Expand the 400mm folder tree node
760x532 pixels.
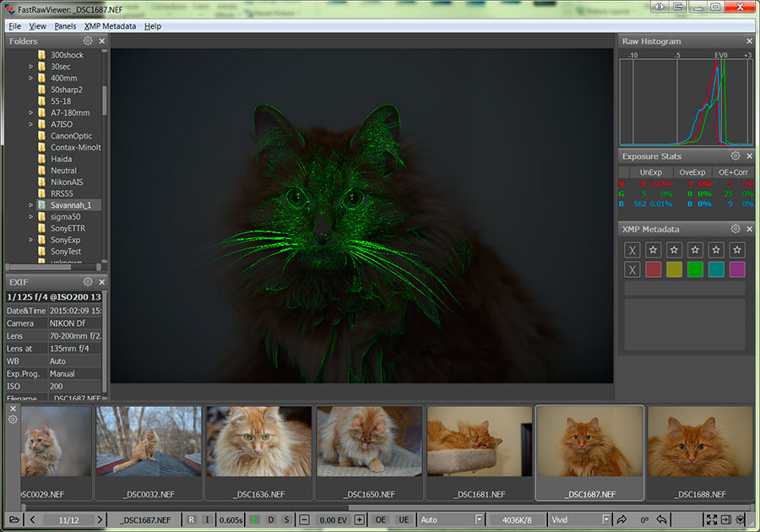click(x=31, y=78)
